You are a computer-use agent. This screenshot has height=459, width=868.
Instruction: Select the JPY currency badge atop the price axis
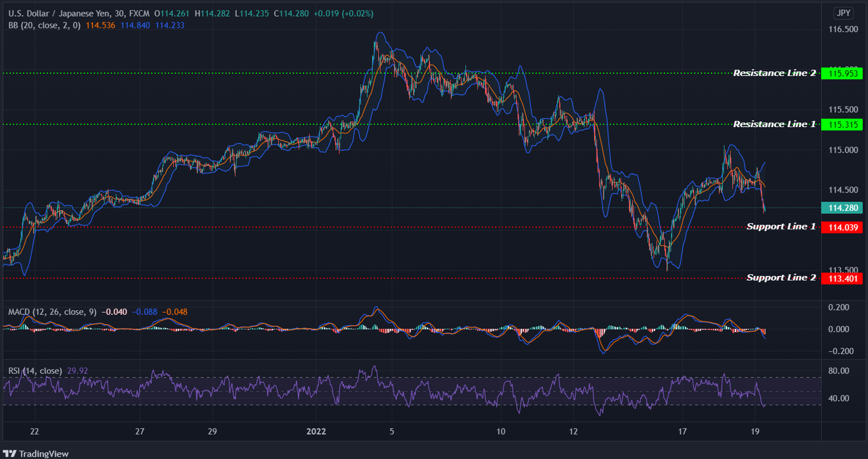843,13
